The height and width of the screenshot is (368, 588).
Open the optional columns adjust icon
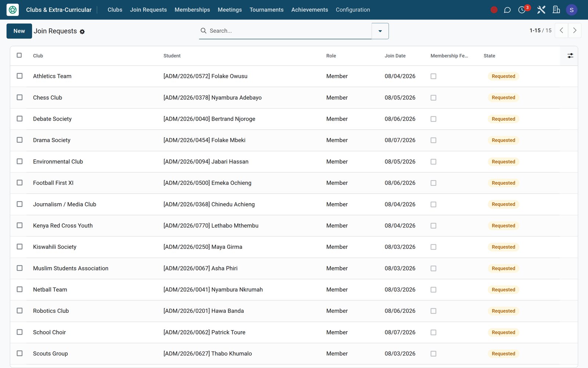[570, 56]
